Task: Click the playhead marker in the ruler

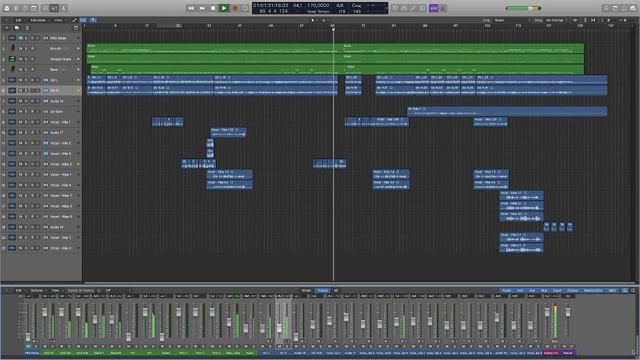Action: [x=333, y=29]
